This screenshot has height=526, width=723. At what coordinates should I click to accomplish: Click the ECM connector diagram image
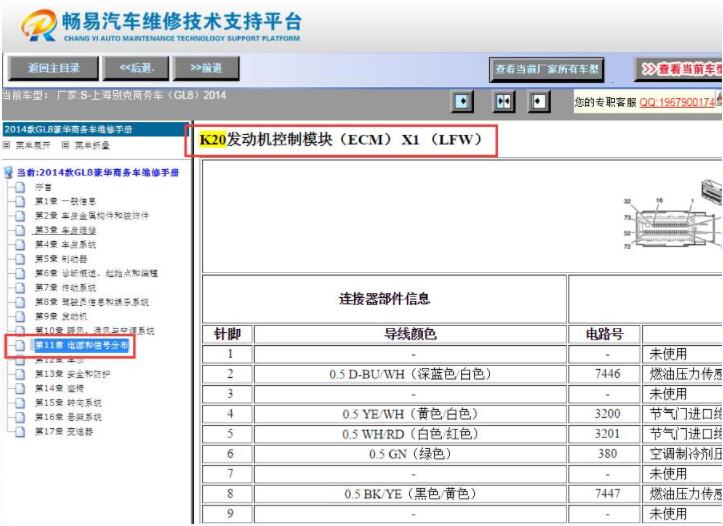(x=673, y=216)
